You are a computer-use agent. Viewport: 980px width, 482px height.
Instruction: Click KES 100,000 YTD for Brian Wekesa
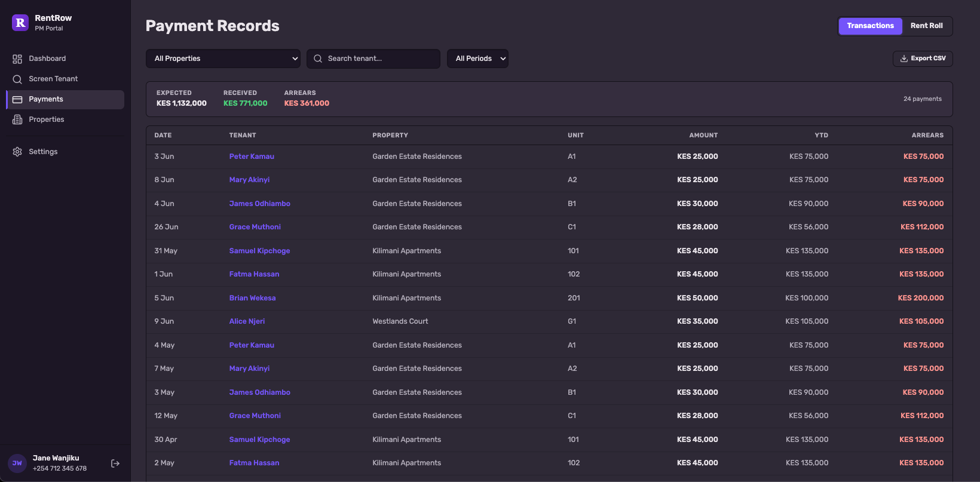point(807,298)
